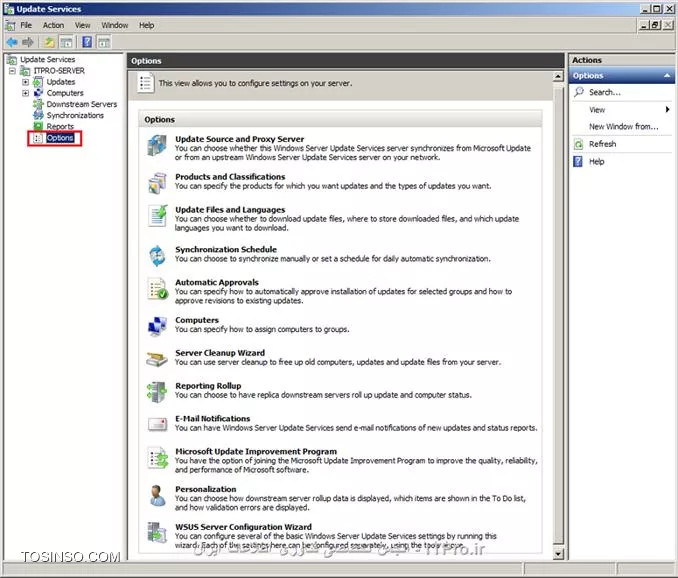The width and height of the screenshot is (678, 578).
Task: Click Personalization person icon
Action: coord(157,495)
